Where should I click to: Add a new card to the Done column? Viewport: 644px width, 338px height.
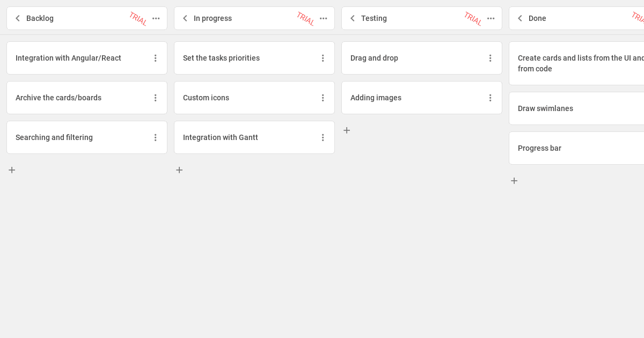pos(514,180)
